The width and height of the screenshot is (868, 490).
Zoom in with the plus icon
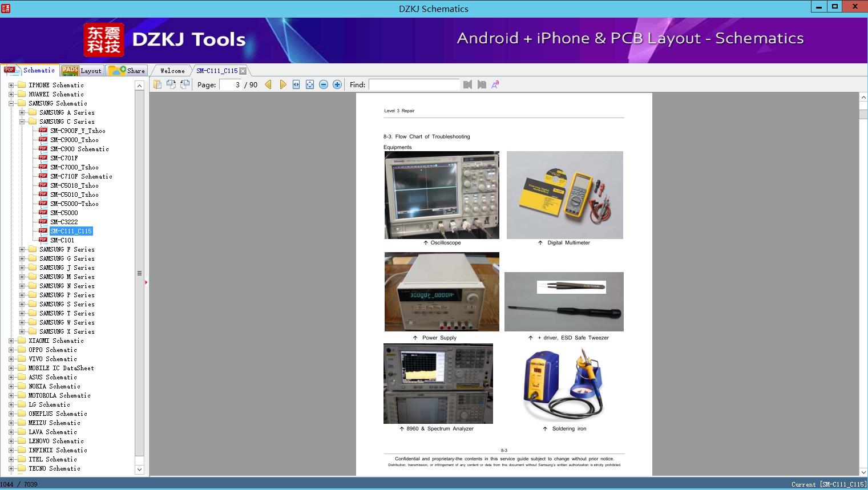[x=337, y=84]
